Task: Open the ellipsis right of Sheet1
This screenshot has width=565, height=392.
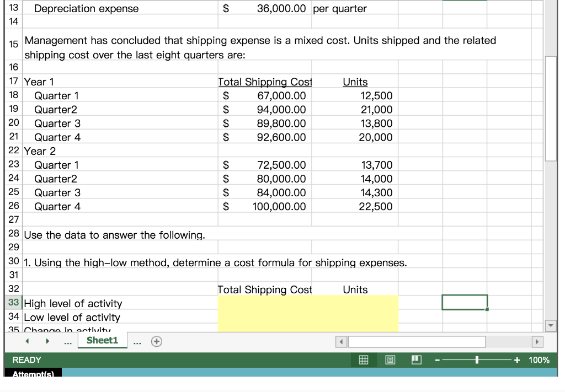Action: 137,341
